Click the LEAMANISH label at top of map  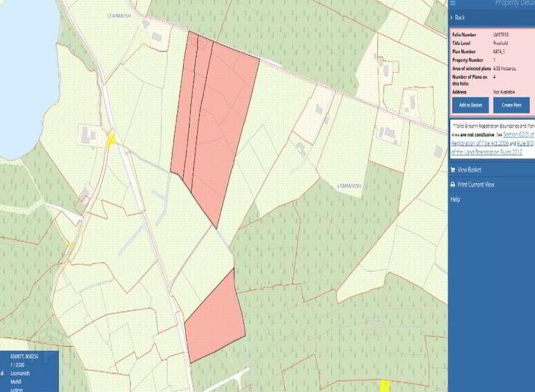(119, 16)
